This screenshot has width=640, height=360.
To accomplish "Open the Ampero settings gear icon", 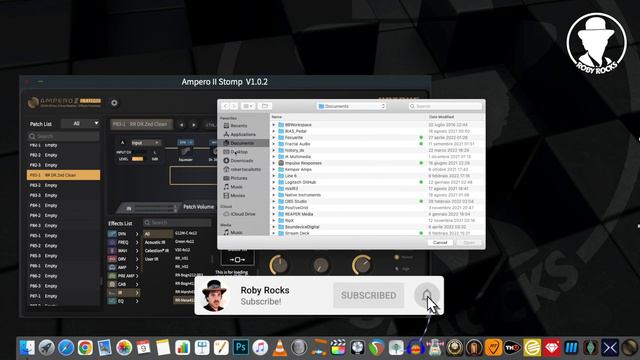I will pyautogui.click(x=114, y=103).
